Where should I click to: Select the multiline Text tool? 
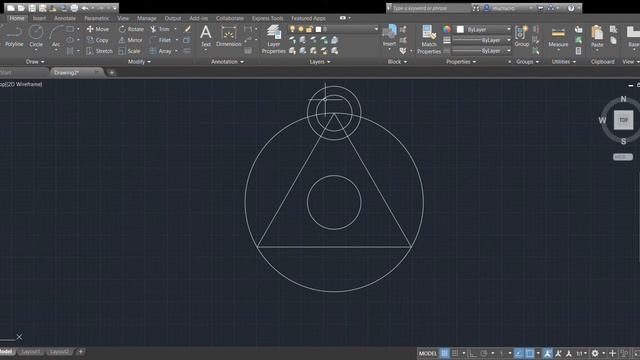pos(206,36)
